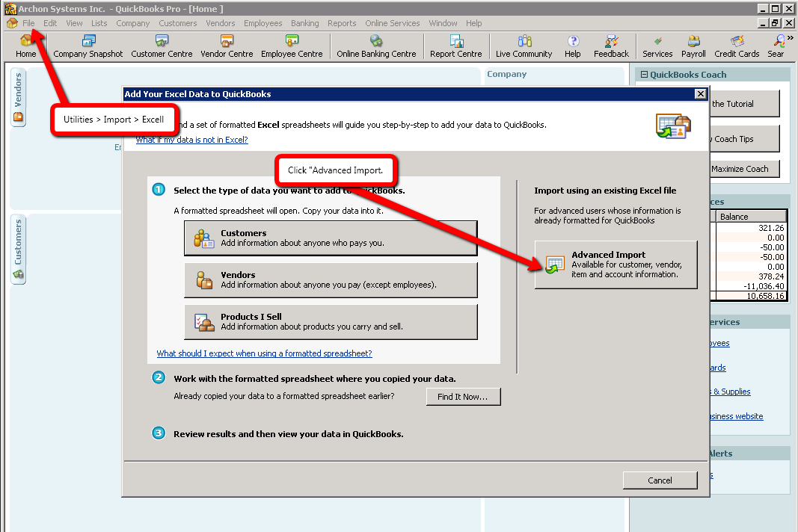Open the Employees menu

click(263, 23)
